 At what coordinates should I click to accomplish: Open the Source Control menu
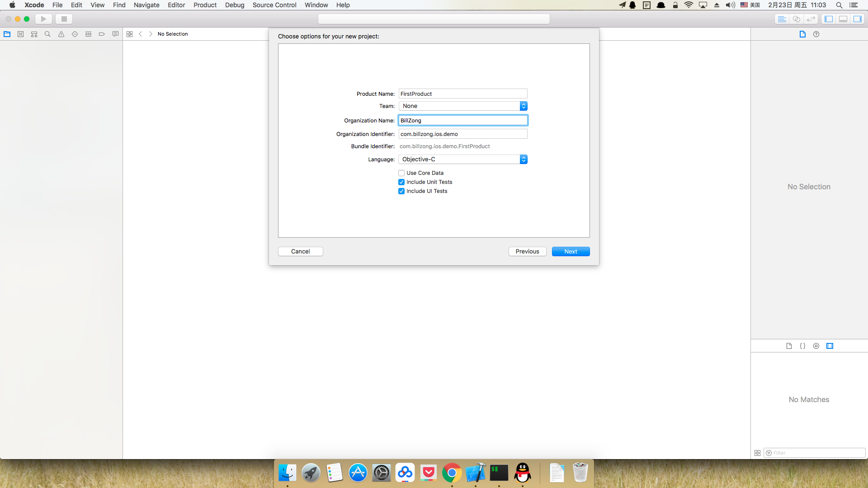[274, 5]
